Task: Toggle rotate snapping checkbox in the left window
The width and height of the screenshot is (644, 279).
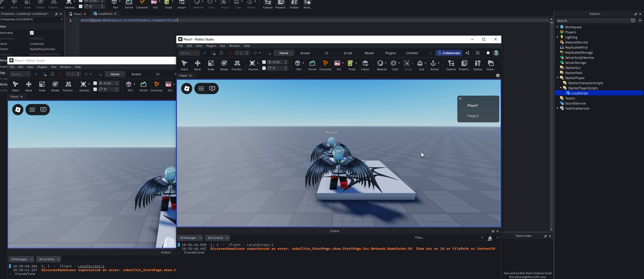Action: (95, 89)
